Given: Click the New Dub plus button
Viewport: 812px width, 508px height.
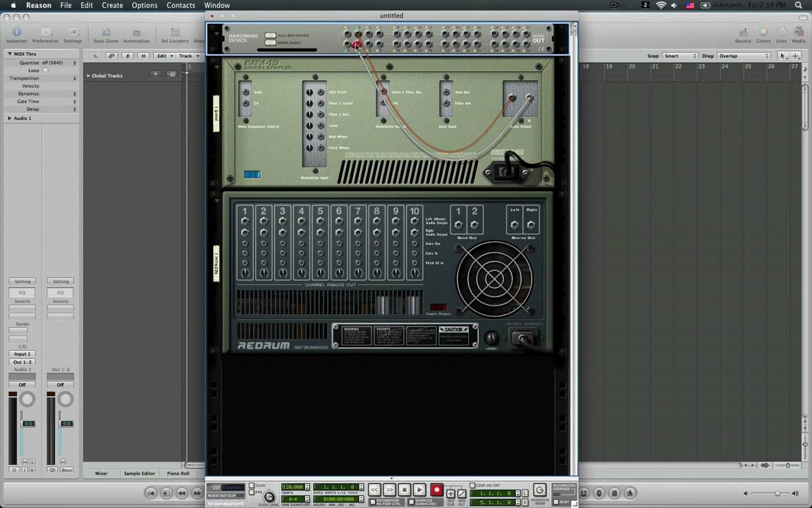Looking at the screenshot, I should 450,493.
